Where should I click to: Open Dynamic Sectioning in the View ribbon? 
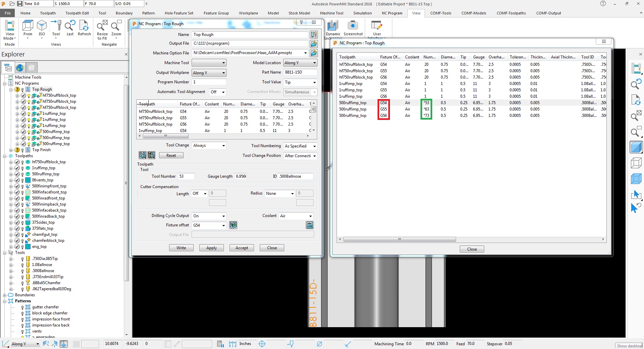333,27
